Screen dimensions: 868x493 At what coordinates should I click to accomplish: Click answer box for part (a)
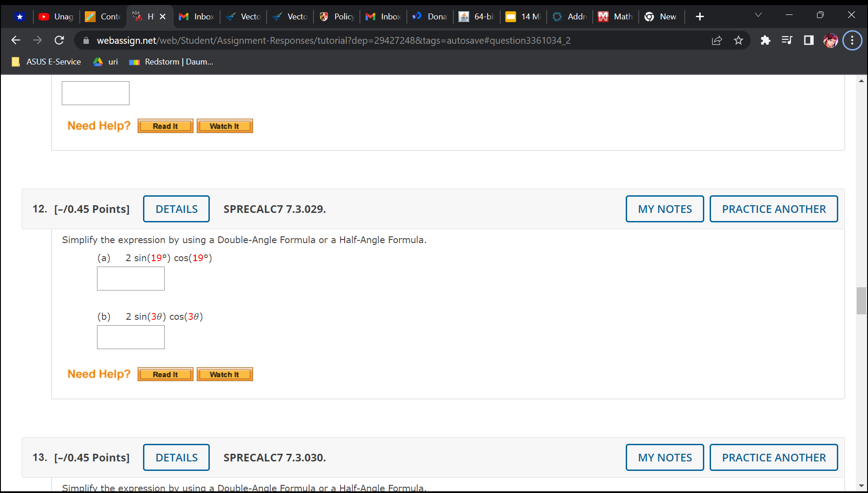pos(131,279)
